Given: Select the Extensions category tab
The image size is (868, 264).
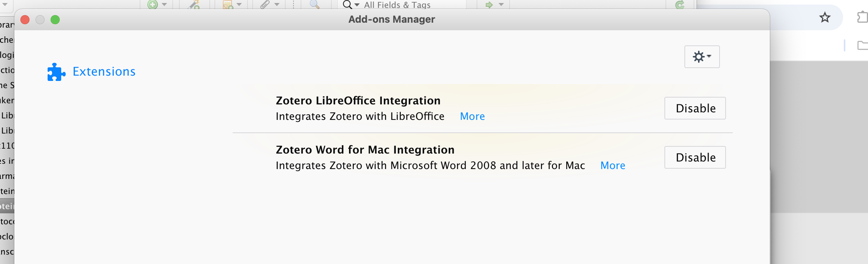Looking at the screenshot, I should click(x=104, y=71).
